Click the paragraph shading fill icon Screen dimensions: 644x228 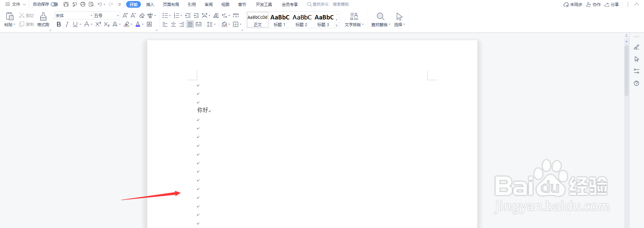pos(224,24)
